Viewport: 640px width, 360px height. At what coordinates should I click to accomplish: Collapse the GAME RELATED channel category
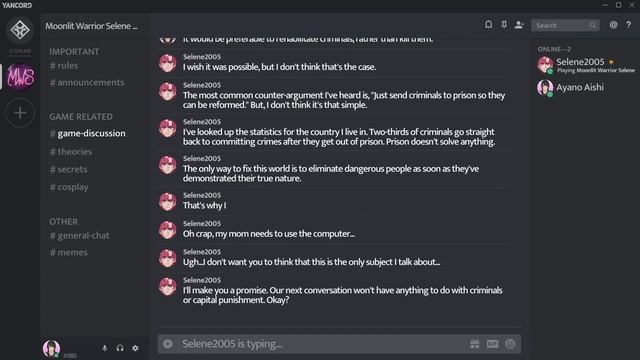[81, 117]
